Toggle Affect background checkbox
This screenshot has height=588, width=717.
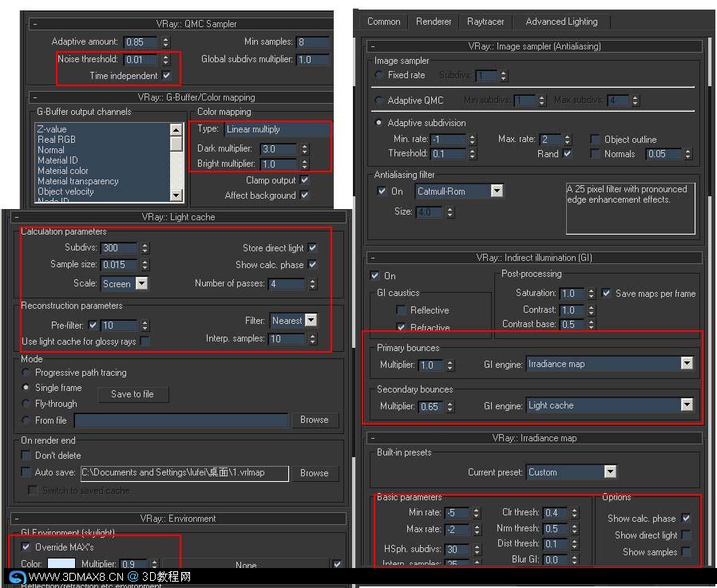304,195
